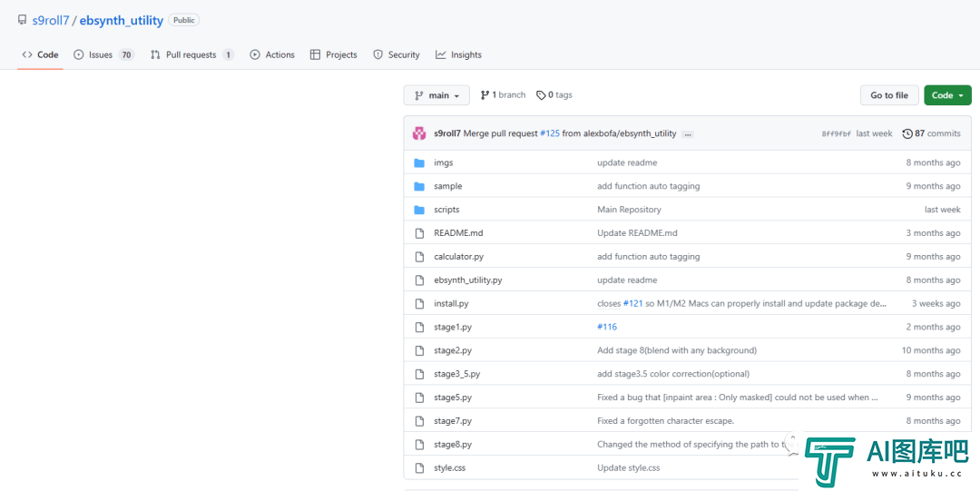Open 'Update style.css' commit message
The image size is (980, 491).
coord(629,468)
